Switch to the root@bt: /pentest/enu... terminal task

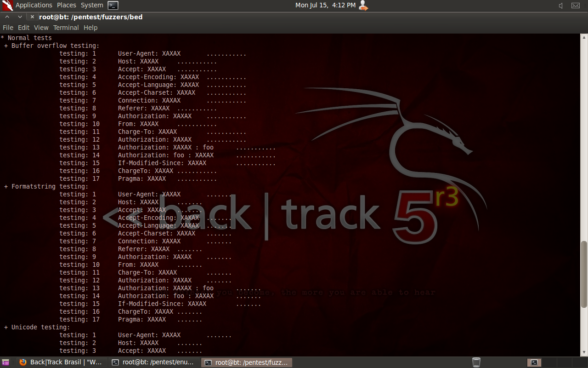coord(155,362)
